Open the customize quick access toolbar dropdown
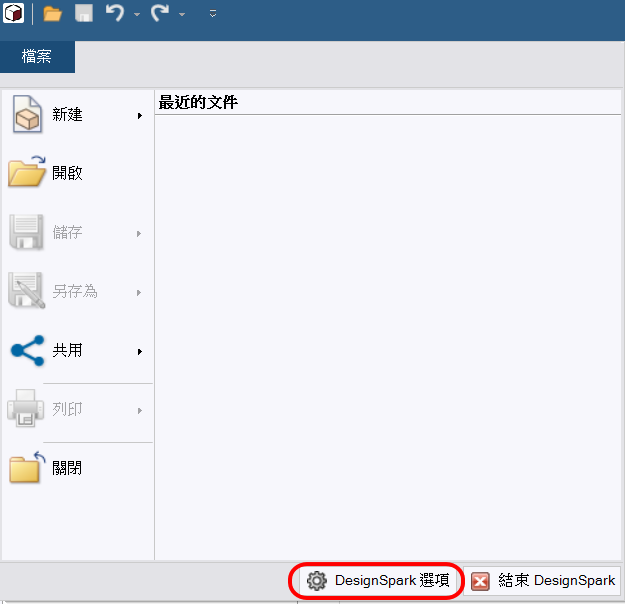Viewport: 625px width, 604px height. [213, 14]
